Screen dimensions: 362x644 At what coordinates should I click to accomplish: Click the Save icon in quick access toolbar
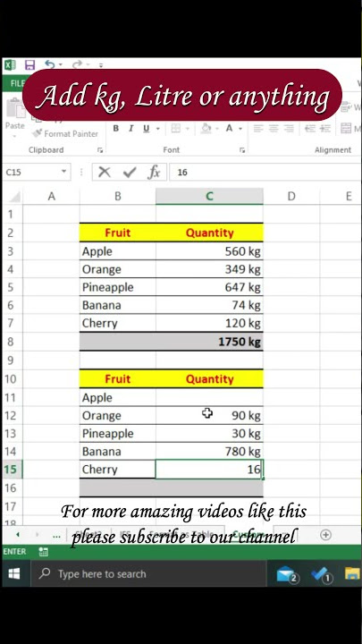(30, 65)
